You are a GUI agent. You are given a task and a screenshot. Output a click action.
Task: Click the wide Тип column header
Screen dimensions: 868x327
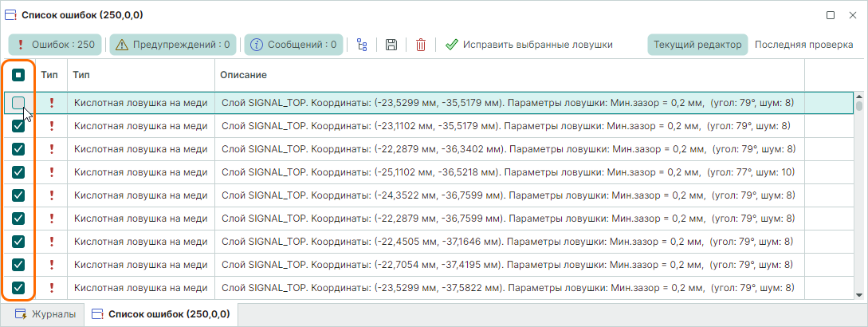140,74
